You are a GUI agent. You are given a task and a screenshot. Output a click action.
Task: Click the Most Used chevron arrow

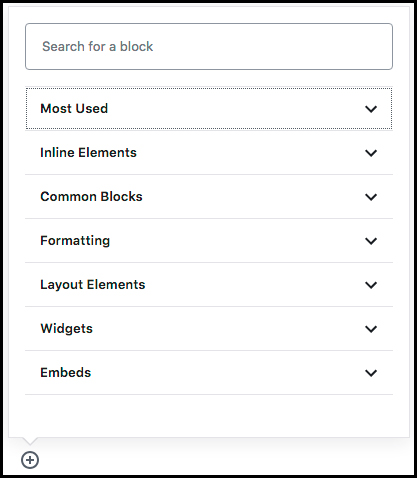pyautogui.click(x=371, y=109)
